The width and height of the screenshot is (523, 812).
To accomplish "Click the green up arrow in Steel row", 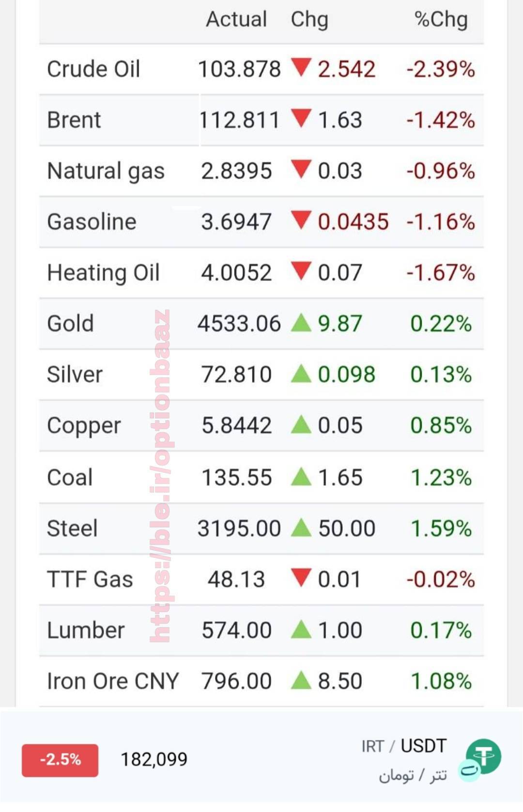I will pyautogui.click(x=301, y=527).
